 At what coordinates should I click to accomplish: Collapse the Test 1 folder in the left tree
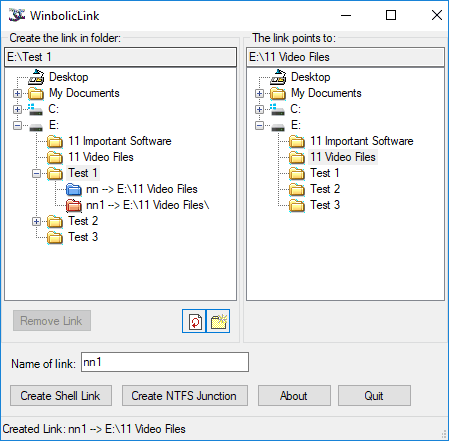pyautogui.click(x=37, y=173)
